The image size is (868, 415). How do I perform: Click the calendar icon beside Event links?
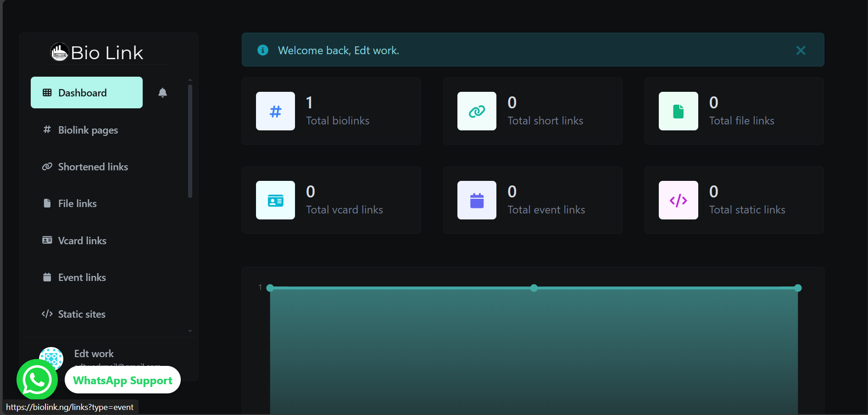click(x=47, y=277)
